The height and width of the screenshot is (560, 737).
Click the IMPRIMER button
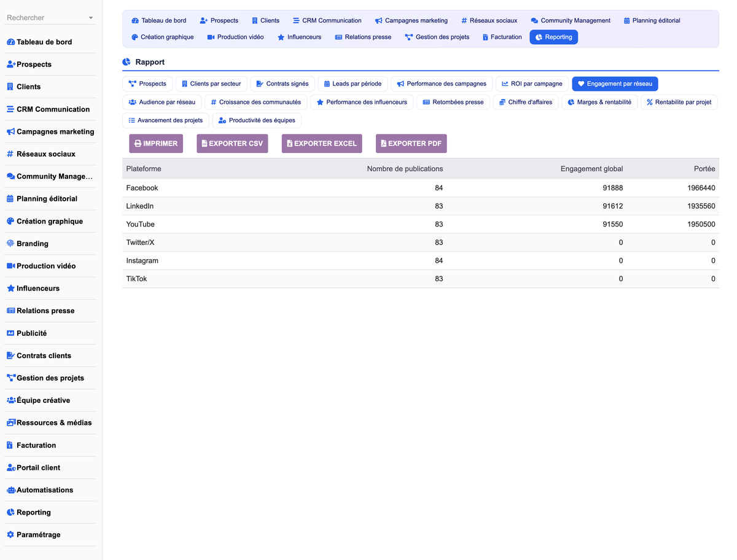pyautogui.click(x=156, y=144)
